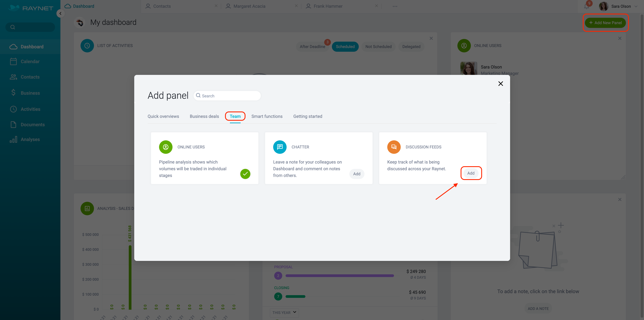This screenshot has width=644, height=320.
Task: Click the orange Discussion Feeds icon
Action: click(394, 147)
